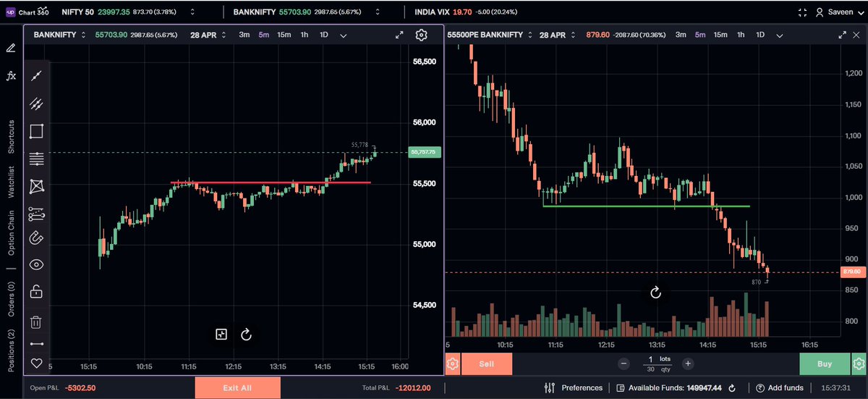The width and height of the screenshot is (868, 399).
Task: Open the Shortcuts side tab
Action: click(x=11, y=136)
